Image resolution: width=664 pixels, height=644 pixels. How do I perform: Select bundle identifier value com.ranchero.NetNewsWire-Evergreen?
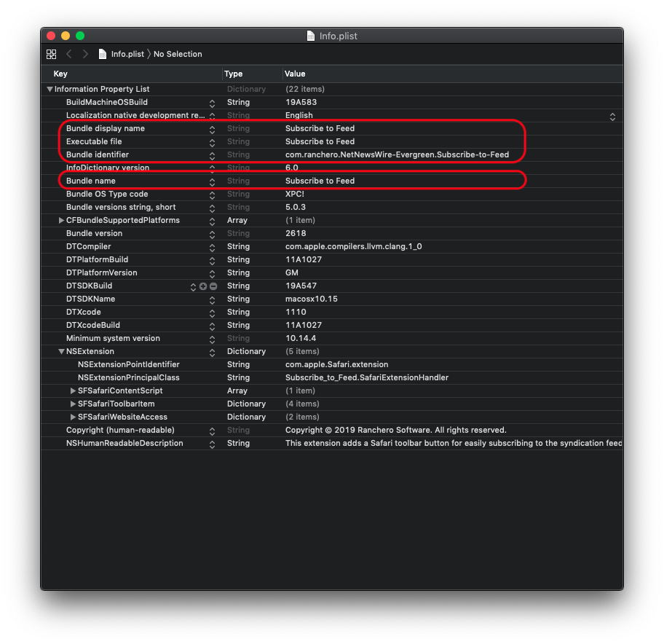pos(398,154)
